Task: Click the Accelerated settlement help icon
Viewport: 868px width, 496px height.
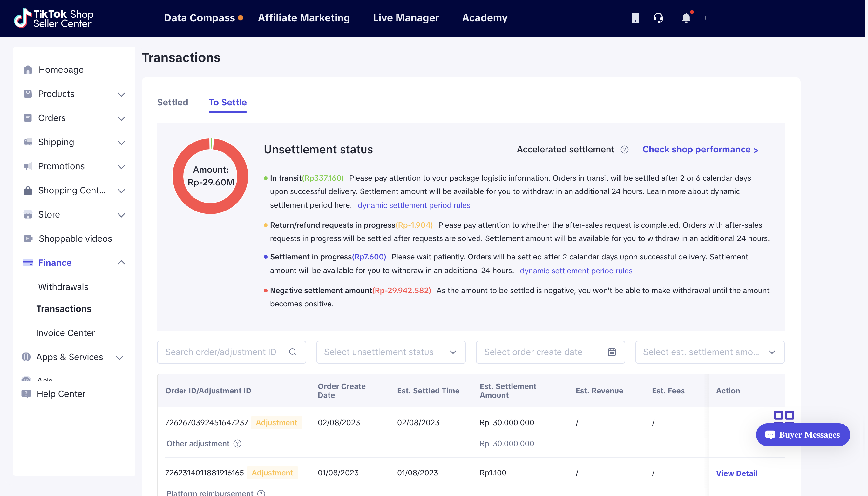Action: [624, 150]
